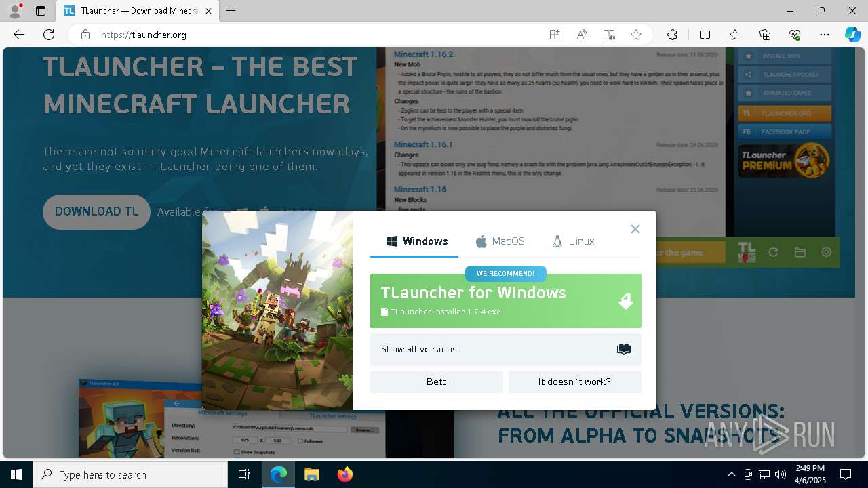Close the download popup dialog
This screenshot has width=868, height=488.
635,229
